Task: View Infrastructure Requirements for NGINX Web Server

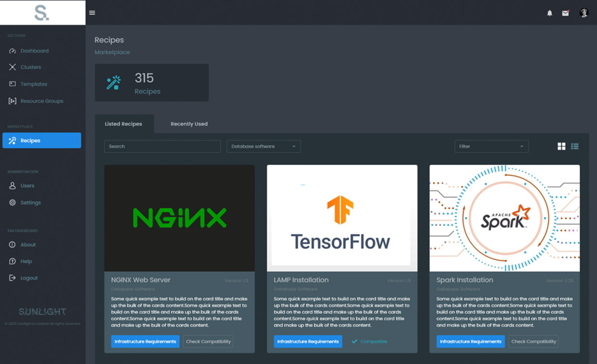Action: 145,341
